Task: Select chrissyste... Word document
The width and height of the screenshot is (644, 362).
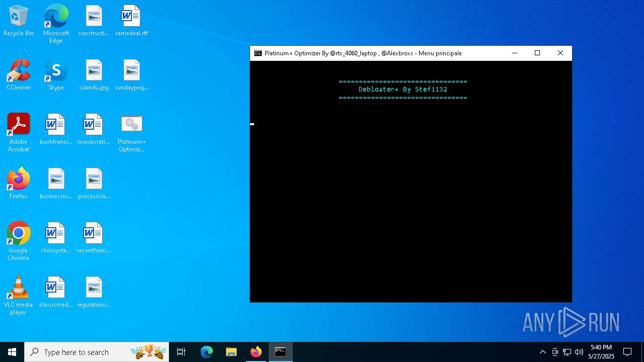Action: point(56,238)
